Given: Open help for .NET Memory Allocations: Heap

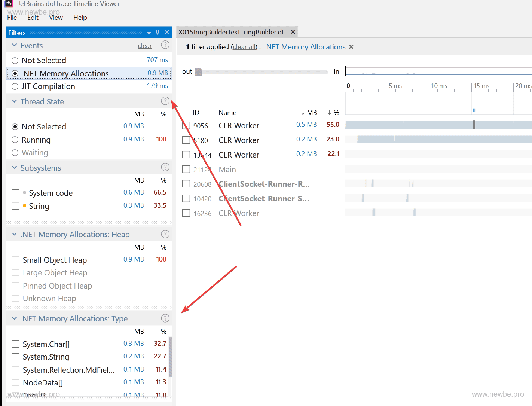Looking at the screenshot, I should 165,234.
